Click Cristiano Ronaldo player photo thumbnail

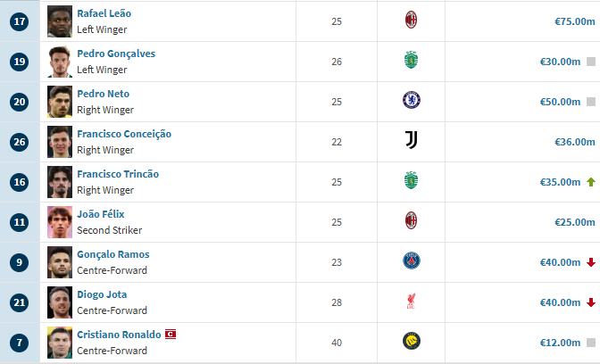click(60, 343)
